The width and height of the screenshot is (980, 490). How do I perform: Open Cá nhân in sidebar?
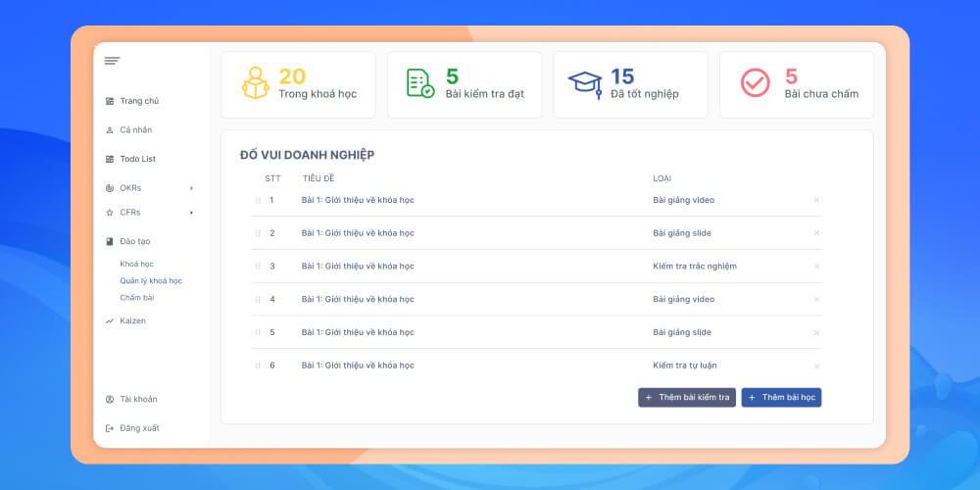pos(136,130)
